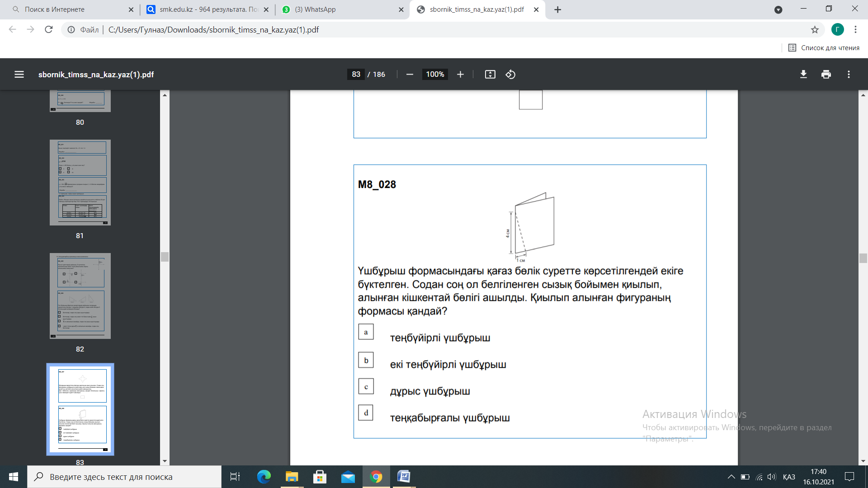Open Chrome three-dot settings menu

855,30
